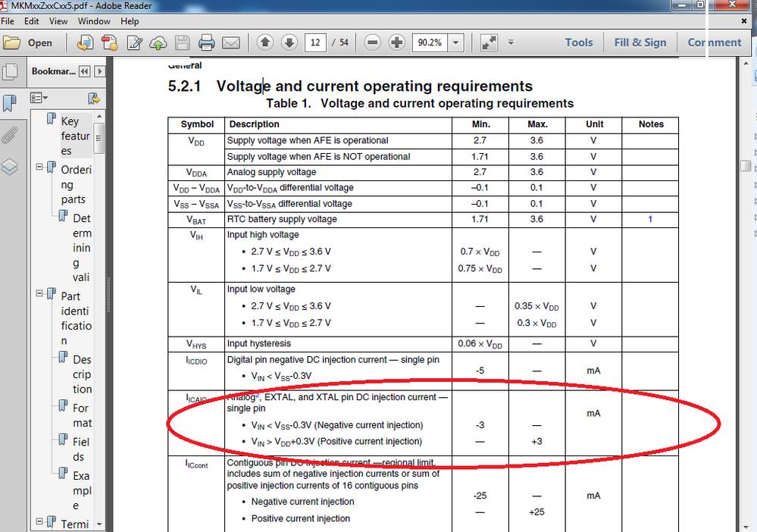The height and width of the screenshot is (532, 757).
Task: Go to next page arrow
Action: click(289, 42)
